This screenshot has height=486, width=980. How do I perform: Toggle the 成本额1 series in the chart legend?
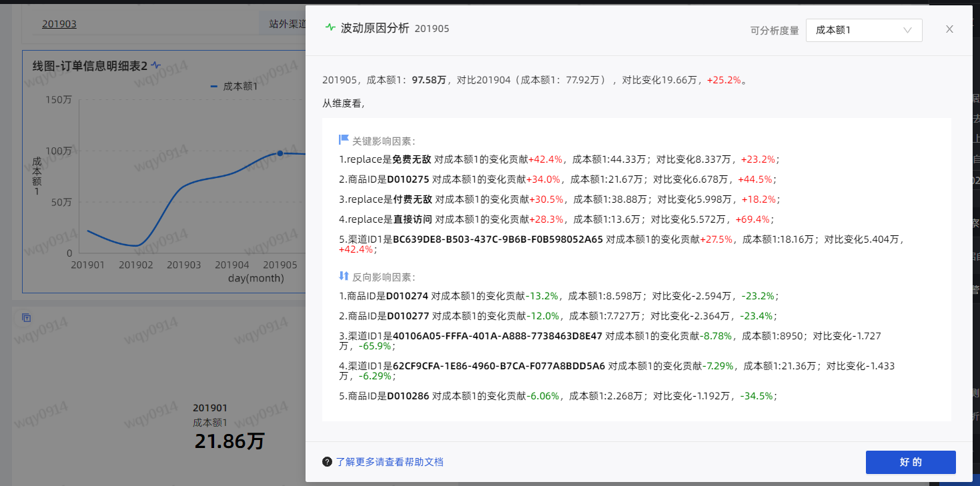point(233,86)
